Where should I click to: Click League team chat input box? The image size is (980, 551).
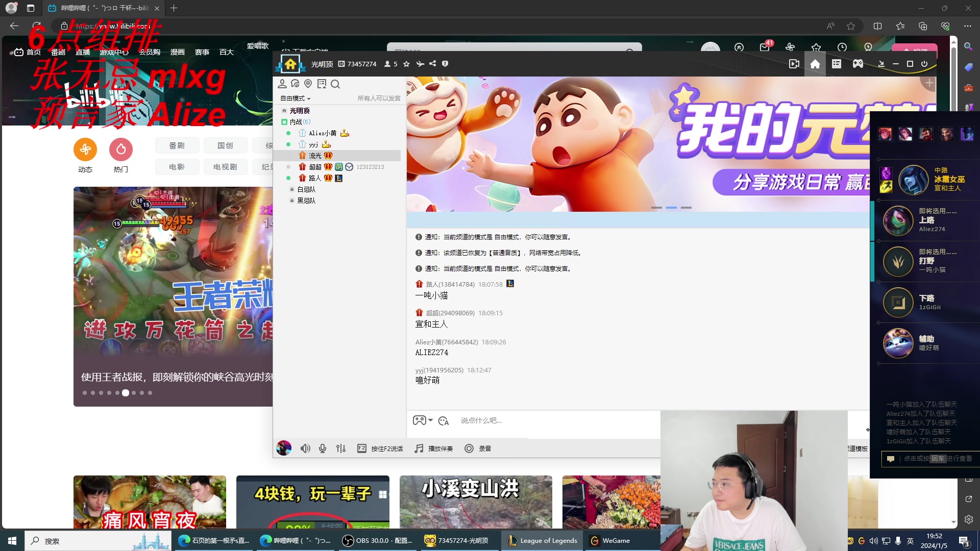[930, 459]
